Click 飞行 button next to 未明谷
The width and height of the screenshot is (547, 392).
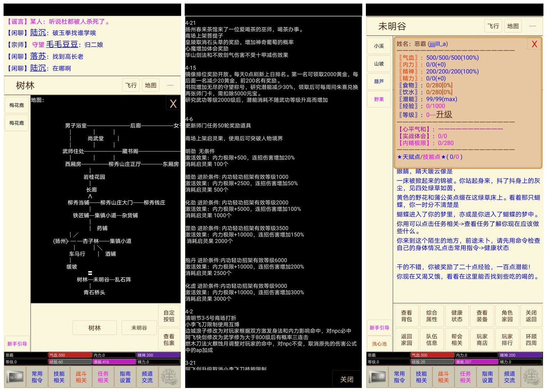(x=494, y=26)
